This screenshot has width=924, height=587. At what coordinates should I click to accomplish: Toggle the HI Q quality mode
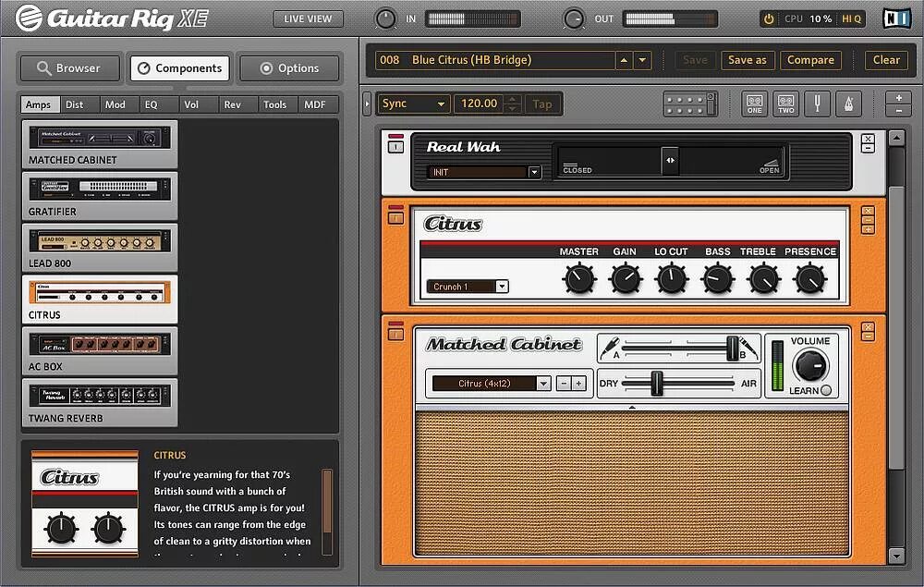(851, 18)
